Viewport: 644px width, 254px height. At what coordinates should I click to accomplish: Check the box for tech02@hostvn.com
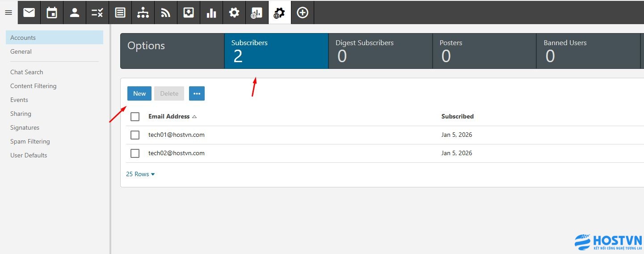point(135,153)
